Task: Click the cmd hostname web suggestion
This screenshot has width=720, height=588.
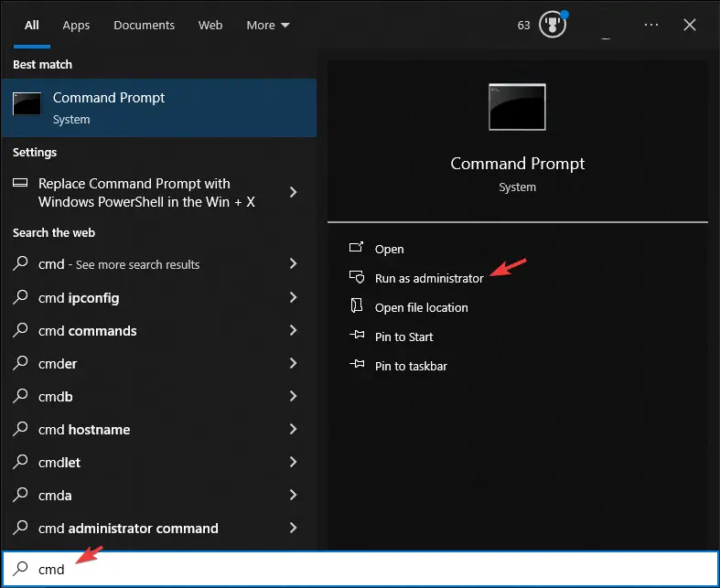Action: coord(159,429)
